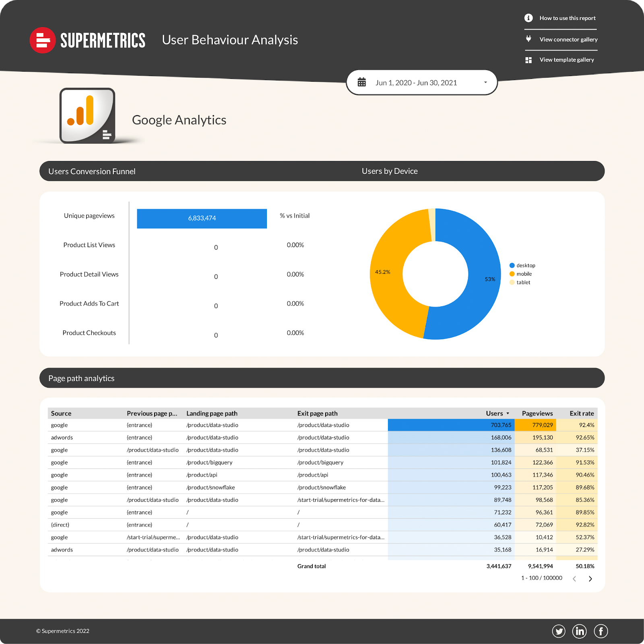Screen dimensions: 644x644
Task: Go to next page of table results
Action: pyautogui.click(x=590, y=579)
